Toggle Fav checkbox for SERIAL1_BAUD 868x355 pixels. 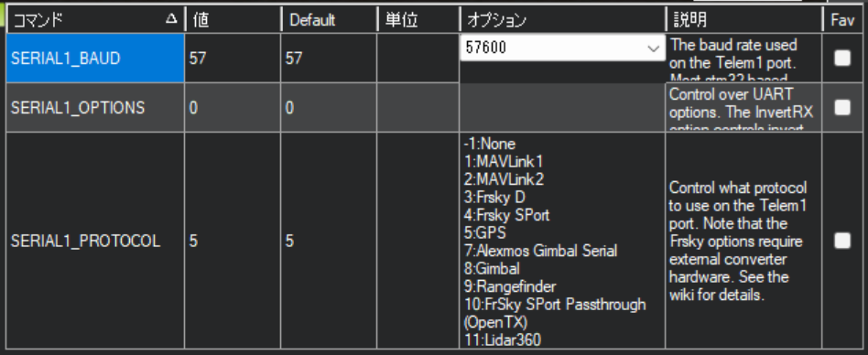842,58
